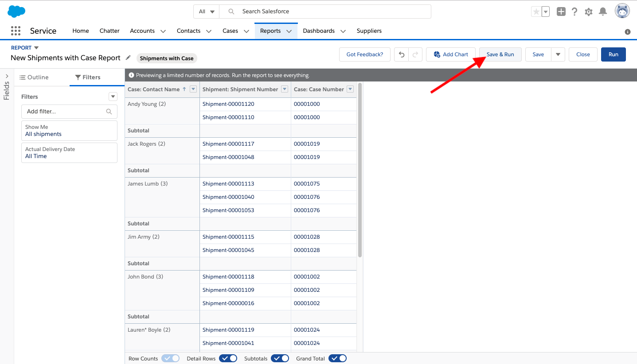Image resolution: width=637 pixels, height=364 pixels.
Task: Toggle Row Counts switch
Action: (171, 358)
